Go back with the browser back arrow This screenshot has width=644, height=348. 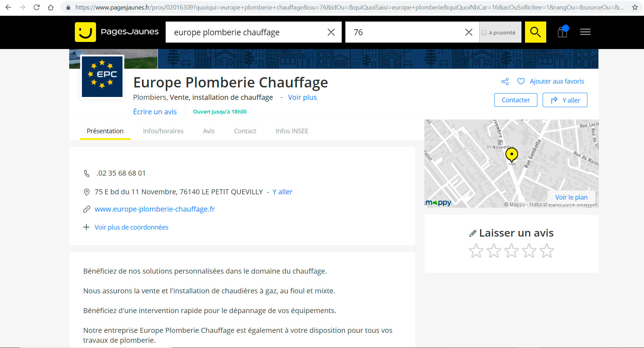[8, 7]
